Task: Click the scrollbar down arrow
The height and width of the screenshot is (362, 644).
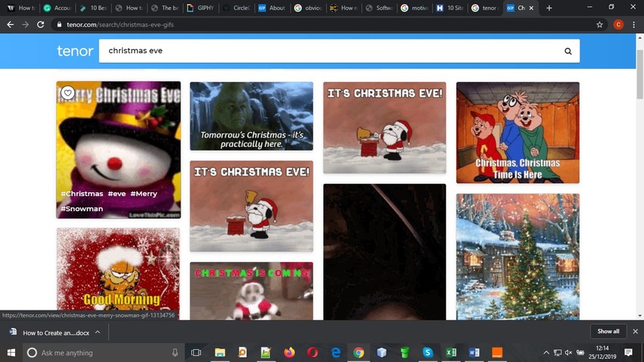Action: pos(639,316)
